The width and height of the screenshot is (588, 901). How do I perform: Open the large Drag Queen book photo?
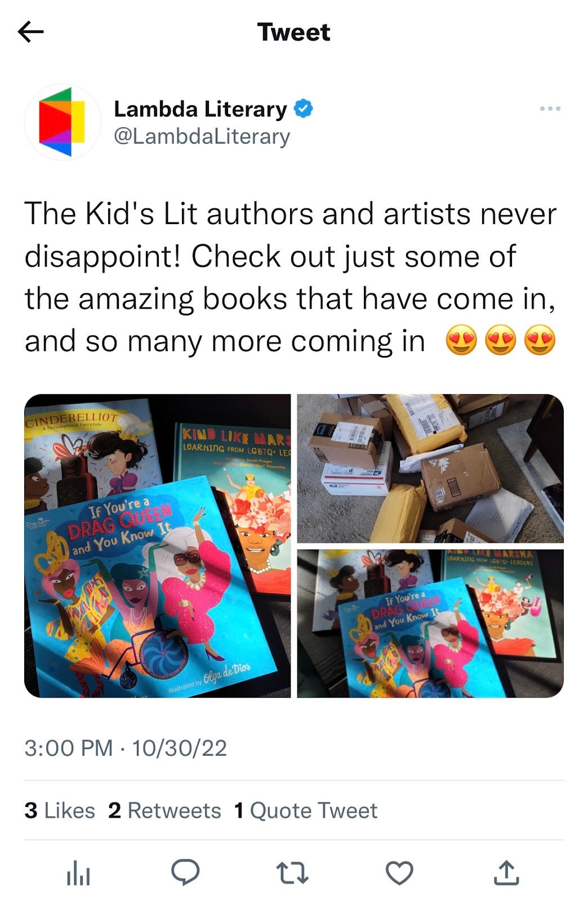pyautogui.click(x=158, y=546)
